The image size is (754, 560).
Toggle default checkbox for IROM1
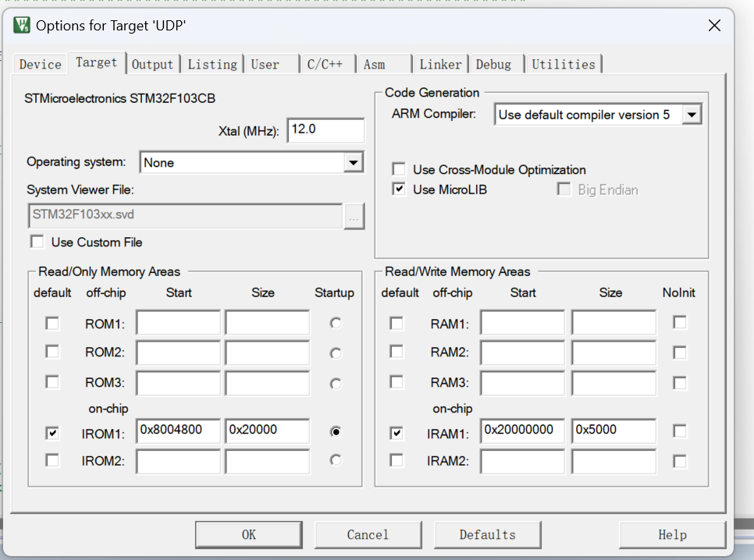(52, 433)
